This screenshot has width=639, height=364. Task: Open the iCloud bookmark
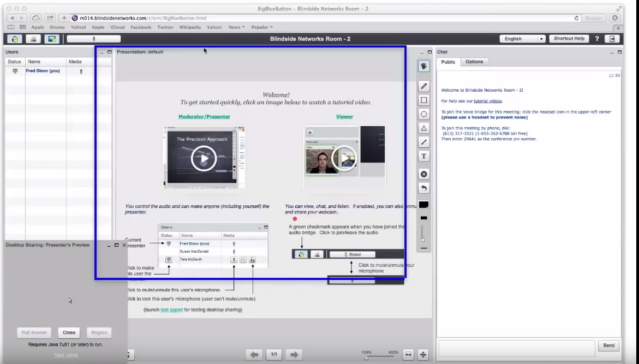click(117, 27)
